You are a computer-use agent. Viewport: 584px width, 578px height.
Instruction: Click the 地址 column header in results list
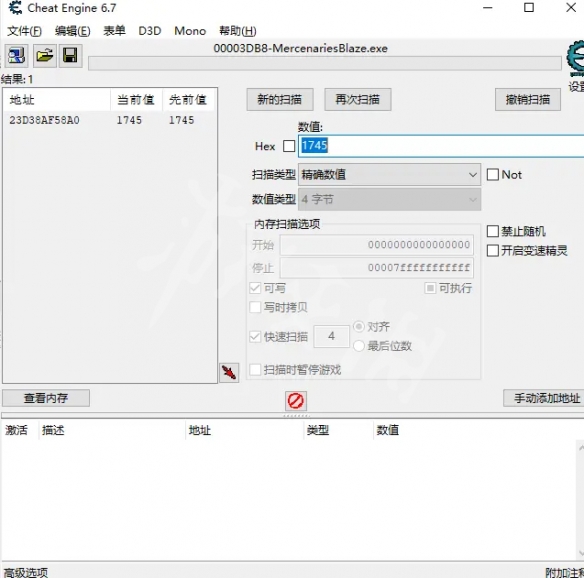coord(57,100)
